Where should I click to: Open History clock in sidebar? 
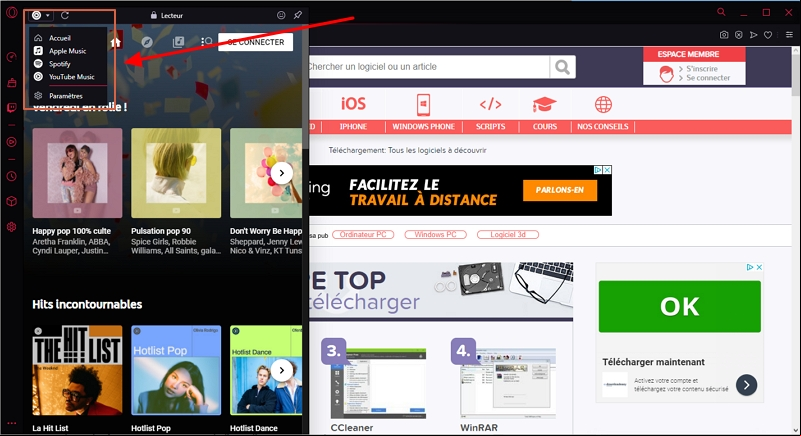11,176
